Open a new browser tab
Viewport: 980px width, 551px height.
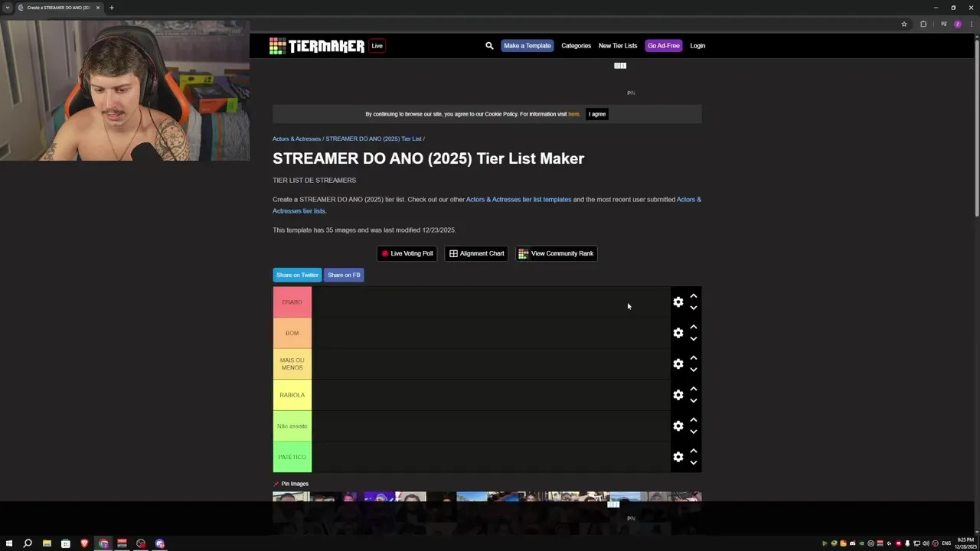click(x=111, y=8)
